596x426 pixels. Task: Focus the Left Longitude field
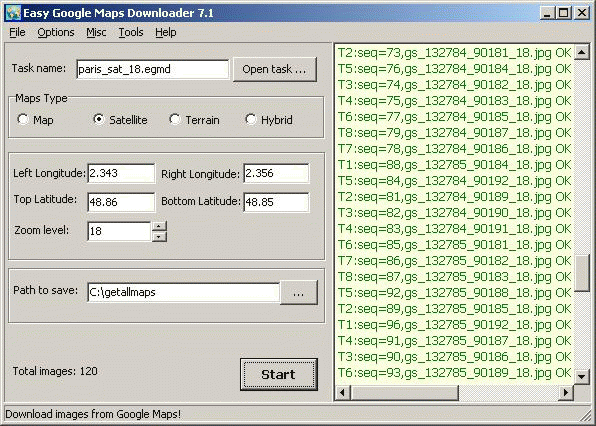[121, 173]
